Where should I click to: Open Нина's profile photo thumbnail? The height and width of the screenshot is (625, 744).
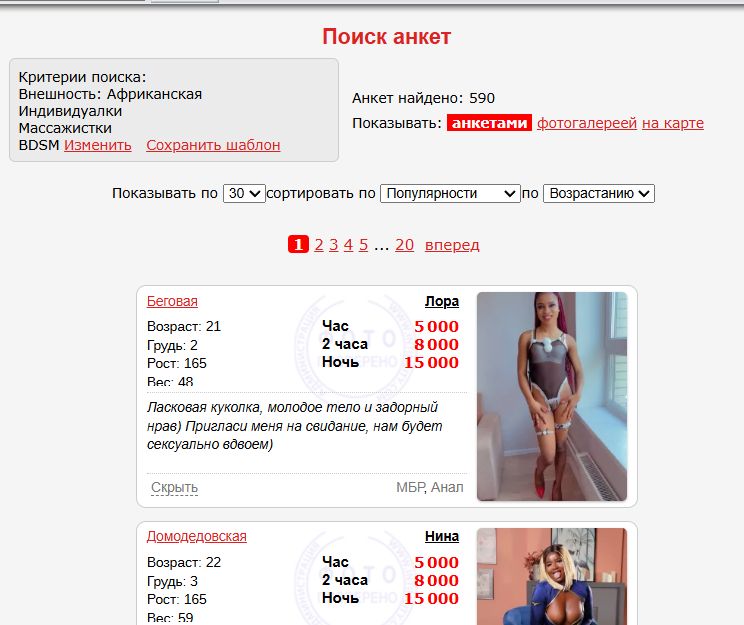(552, 577)
